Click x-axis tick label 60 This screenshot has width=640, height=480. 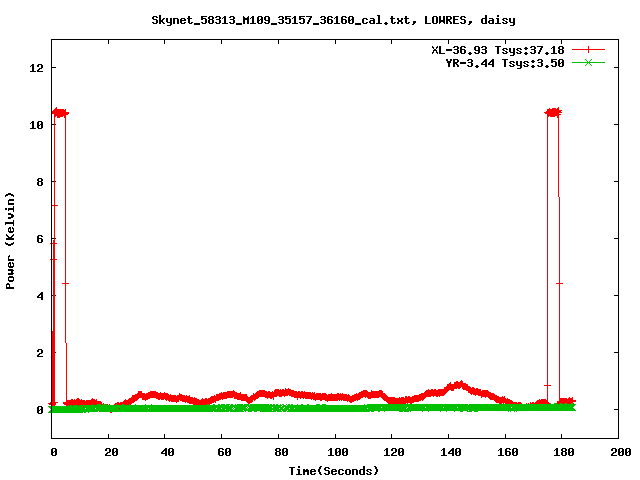tap(224, 452)
